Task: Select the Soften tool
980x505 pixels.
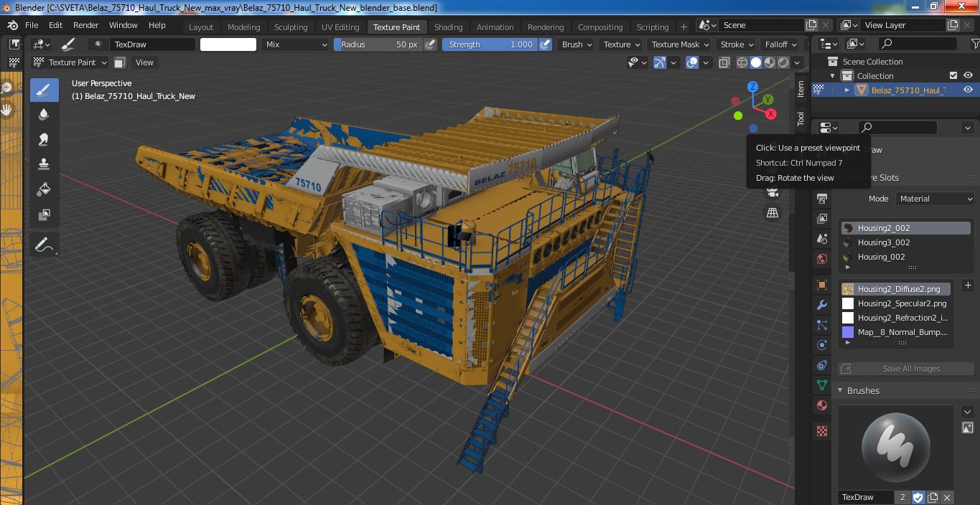Action: pyautogui.click(x=44, y=115)
